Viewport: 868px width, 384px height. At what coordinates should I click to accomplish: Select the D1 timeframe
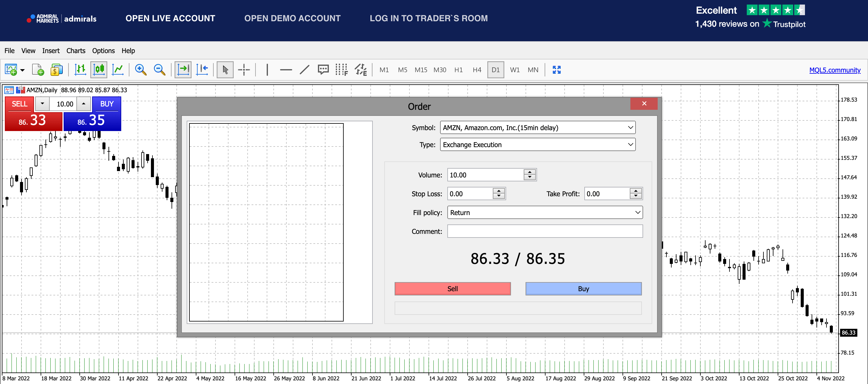point(496,70)
